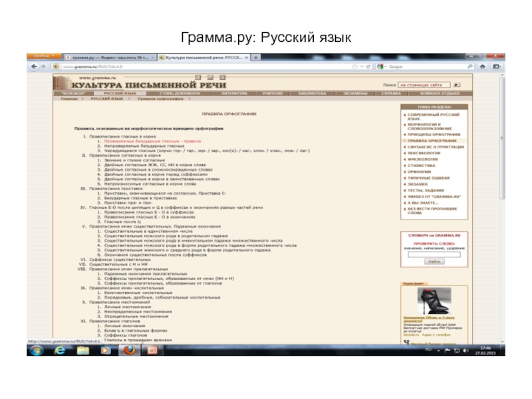Open the 'ЭКЗАМЕНЫ' site menu item

tap(355, 93)
